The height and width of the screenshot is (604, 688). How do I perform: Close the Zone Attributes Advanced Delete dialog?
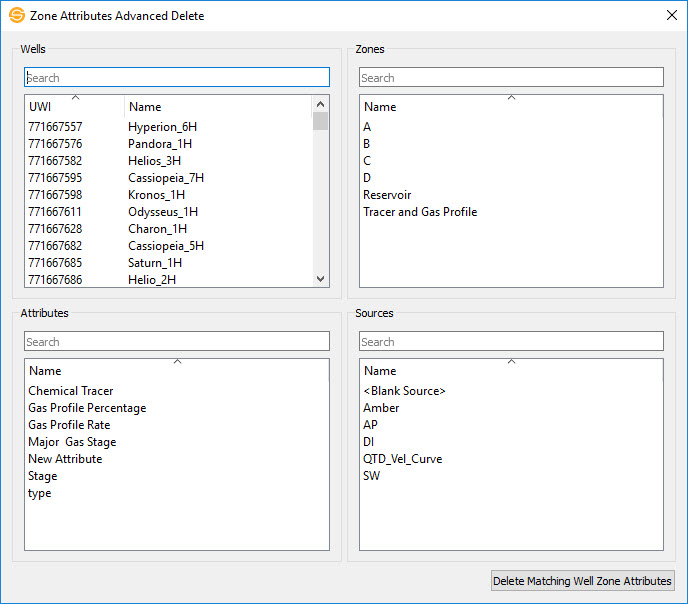coord(671,16)
